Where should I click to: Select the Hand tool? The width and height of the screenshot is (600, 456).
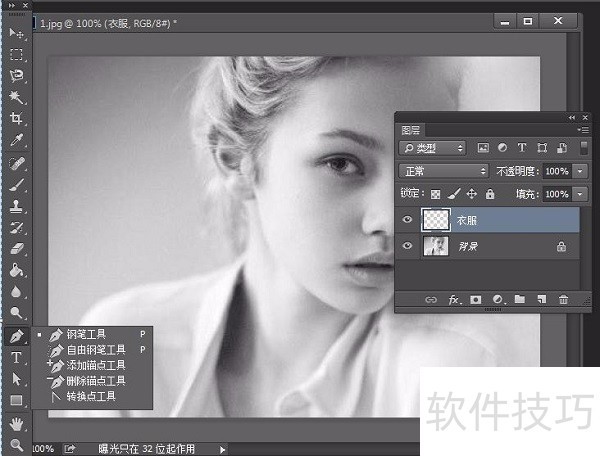17,423
